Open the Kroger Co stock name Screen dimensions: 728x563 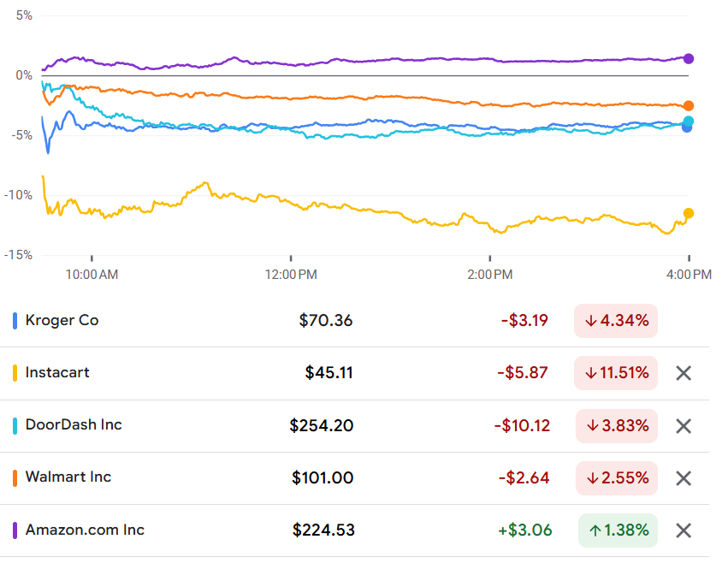[62, 321]
